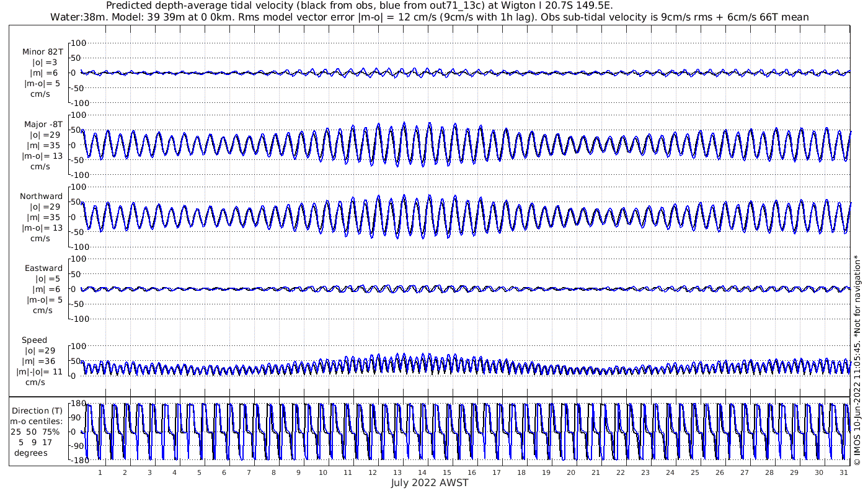Click the '100' tick of Minor panel

point(79,43)
